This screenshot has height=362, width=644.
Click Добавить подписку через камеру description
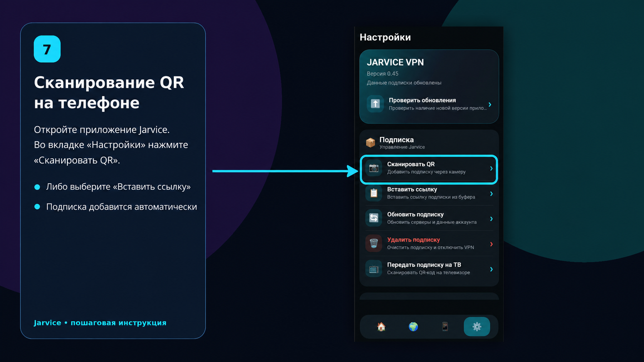point(426,172)
